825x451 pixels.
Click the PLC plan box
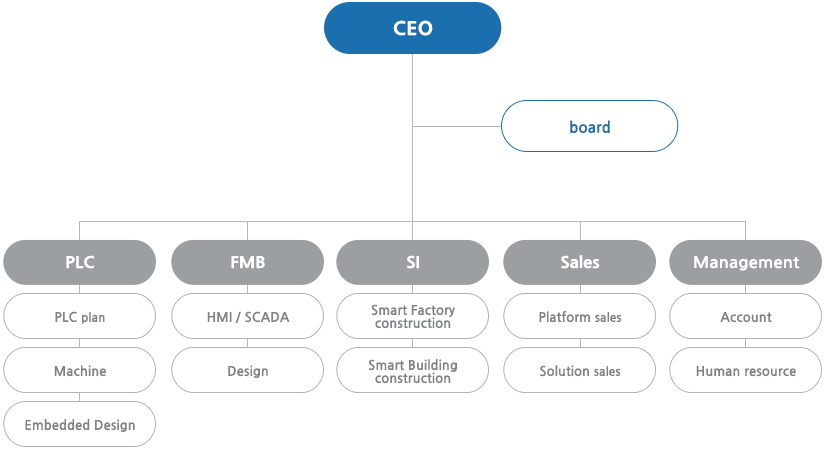point(79,316)
